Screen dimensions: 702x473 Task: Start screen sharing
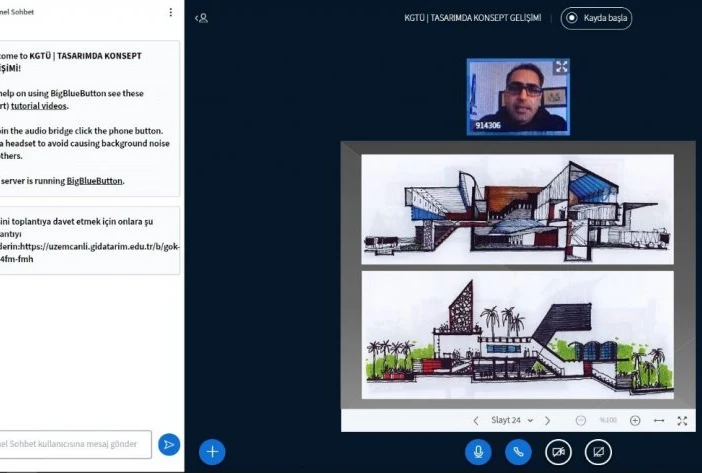pyautogui.click(x=597, y=451)
